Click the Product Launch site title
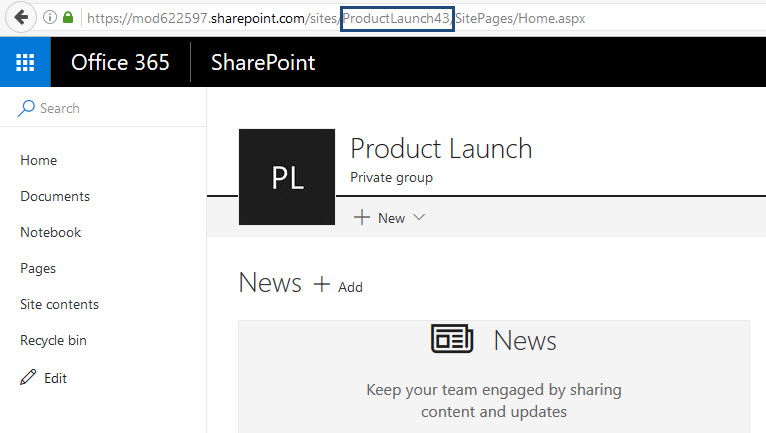This screenshot has width=766, height=433. (441, 149)
